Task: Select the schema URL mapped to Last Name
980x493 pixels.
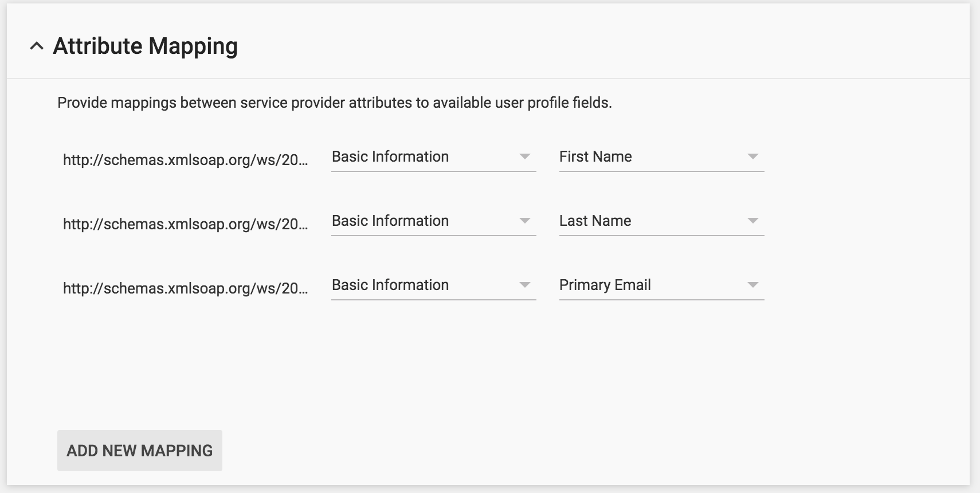Action: coord(185,224)
